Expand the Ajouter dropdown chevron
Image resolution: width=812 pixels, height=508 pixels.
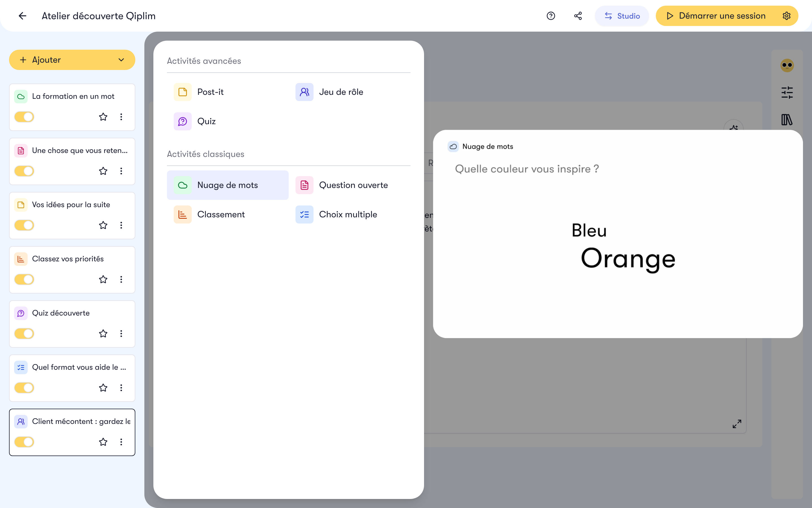pyautogui.click(x=121, y=60)
